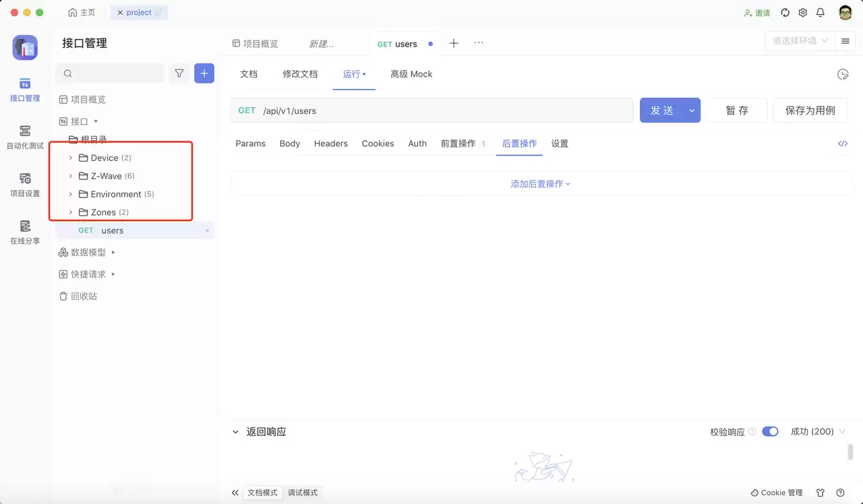863x504 pixels.
Task: Open 成功 (200) response dropdown
Action: pyautogui.click(x=818, y=431)
